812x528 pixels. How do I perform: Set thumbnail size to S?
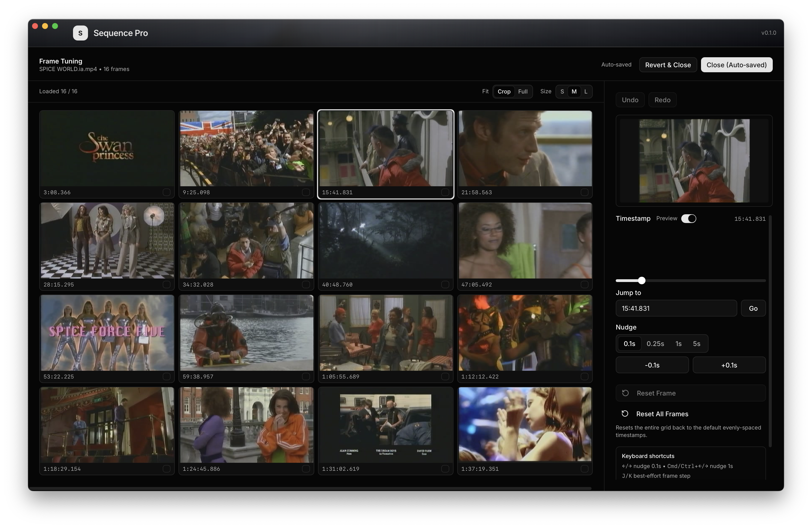[562, 91]
